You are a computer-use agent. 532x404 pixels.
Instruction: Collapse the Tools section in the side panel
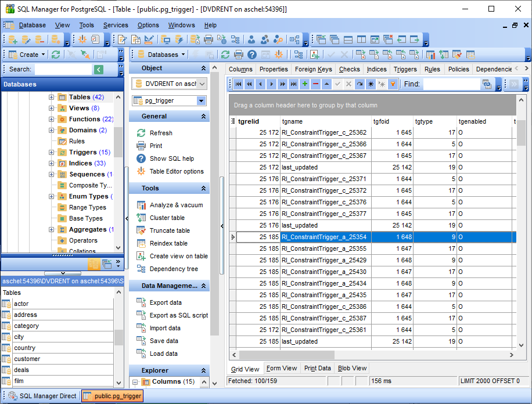tap(204, 188)
